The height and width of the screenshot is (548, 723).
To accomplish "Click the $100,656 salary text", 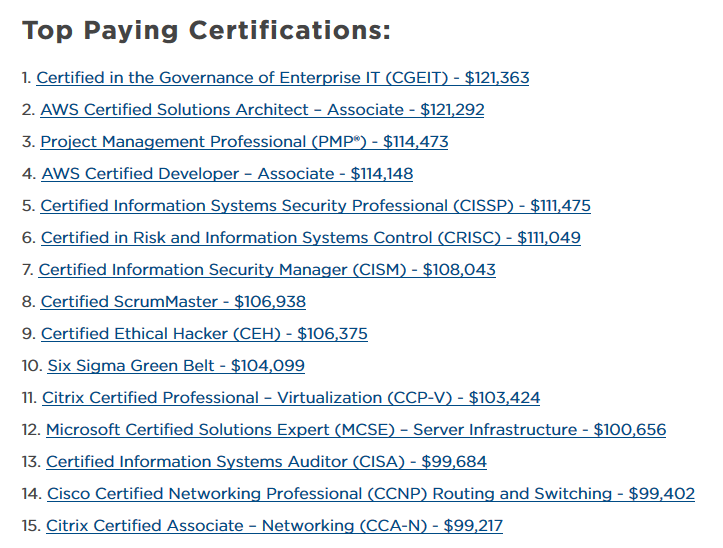I will 629,430.
